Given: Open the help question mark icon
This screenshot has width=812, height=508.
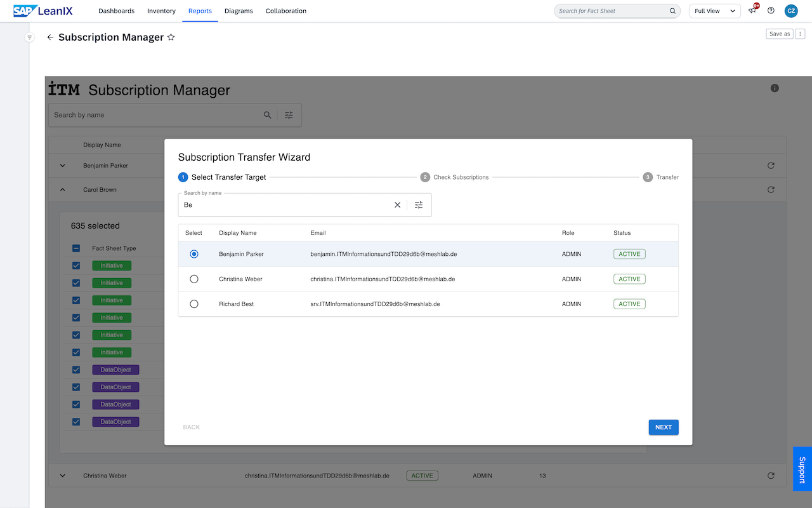Looking at the screenshot, I should [x=771, y=11].
